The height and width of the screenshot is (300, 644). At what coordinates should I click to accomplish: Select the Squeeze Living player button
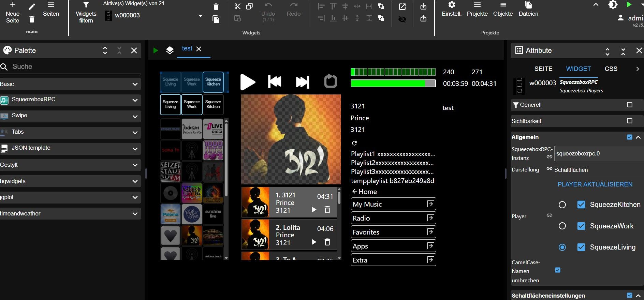click(170, 104)
